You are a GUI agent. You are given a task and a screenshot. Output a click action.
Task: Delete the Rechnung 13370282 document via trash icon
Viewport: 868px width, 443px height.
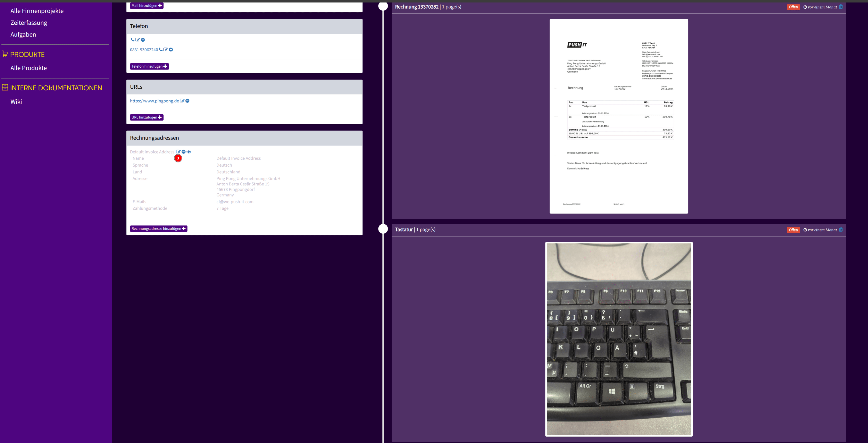pos(841,7)
